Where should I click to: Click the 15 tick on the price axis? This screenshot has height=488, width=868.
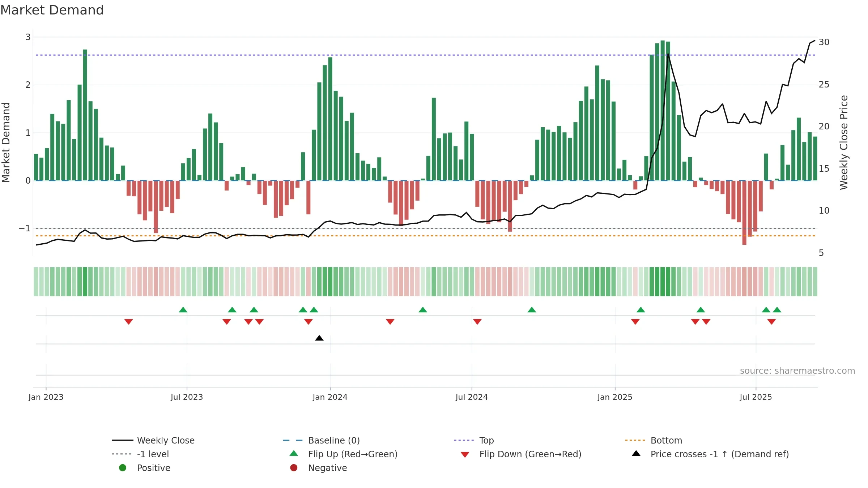824,168
